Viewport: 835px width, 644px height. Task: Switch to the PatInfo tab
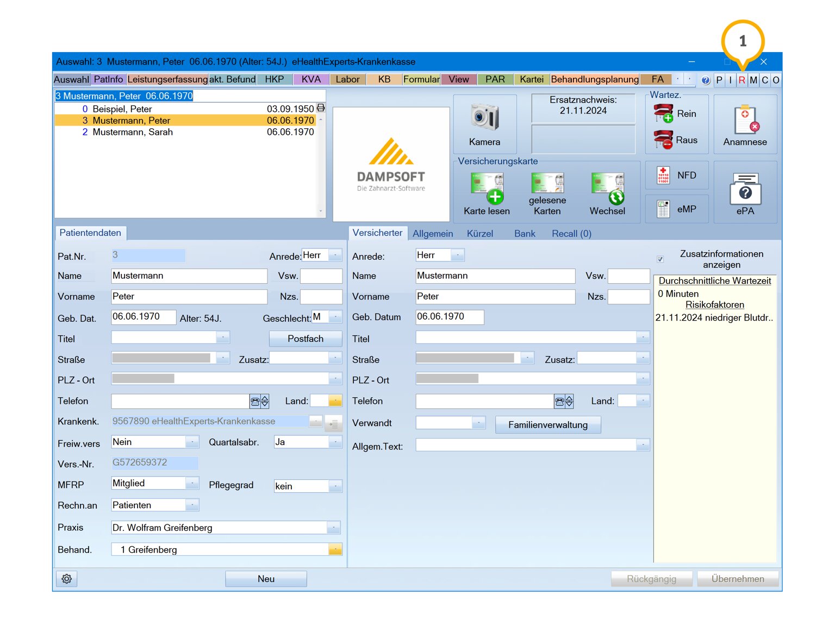pyautogui.click(x=108, y=79)
